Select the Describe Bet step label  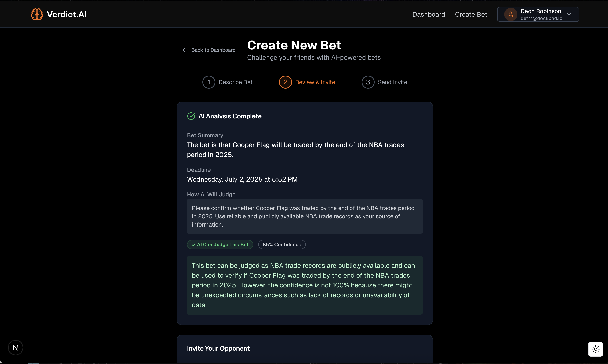235,82
